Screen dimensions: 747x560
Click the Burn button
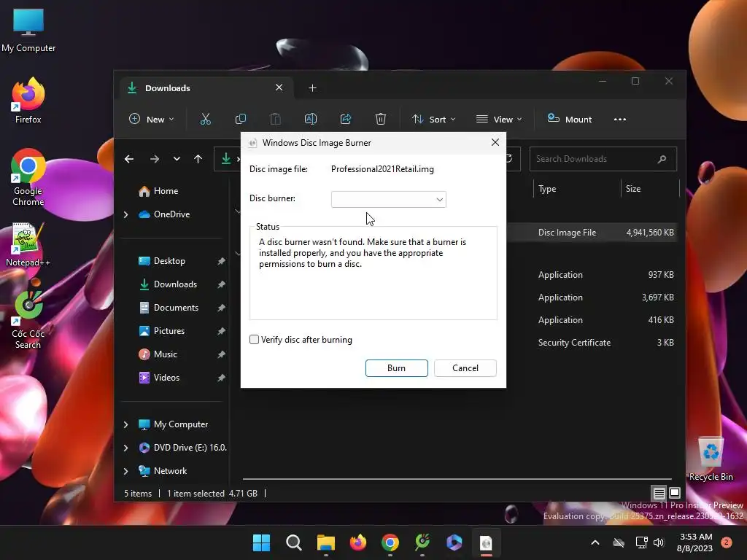tap(396, 368)
